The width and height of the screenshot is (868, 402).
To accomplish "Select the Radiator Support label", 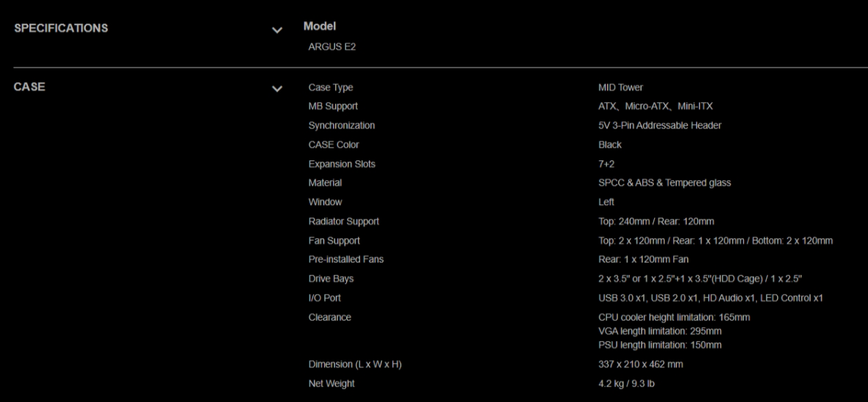I will click(x=344, y=221).
